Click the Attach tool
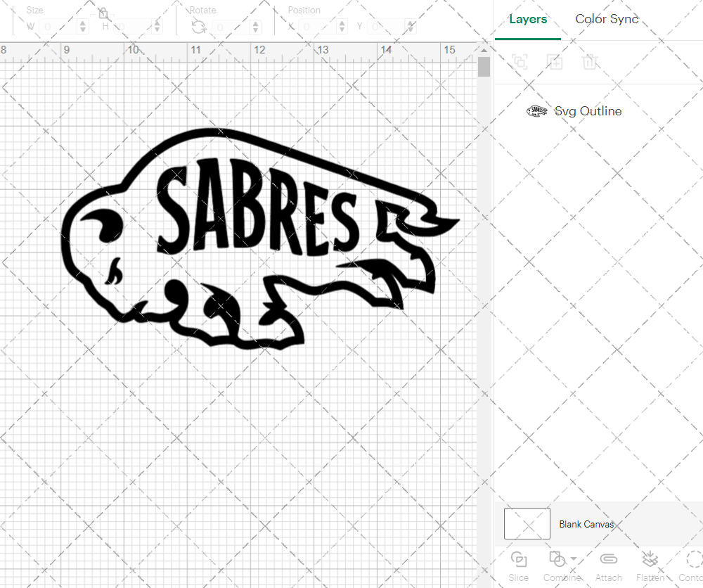Image resolution: width=703 pixels, height=588 pixels. tap(608, 566)
